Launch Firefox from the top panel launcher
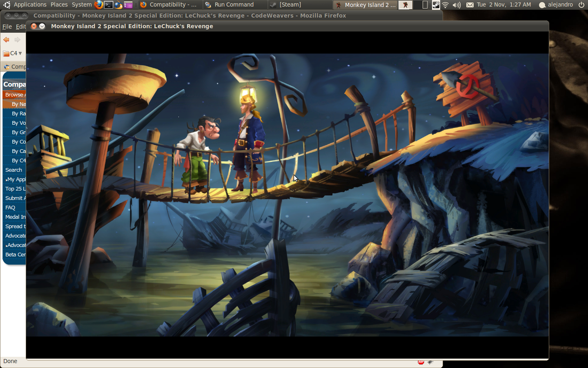The image size is (588, 368). coord(98,5)
